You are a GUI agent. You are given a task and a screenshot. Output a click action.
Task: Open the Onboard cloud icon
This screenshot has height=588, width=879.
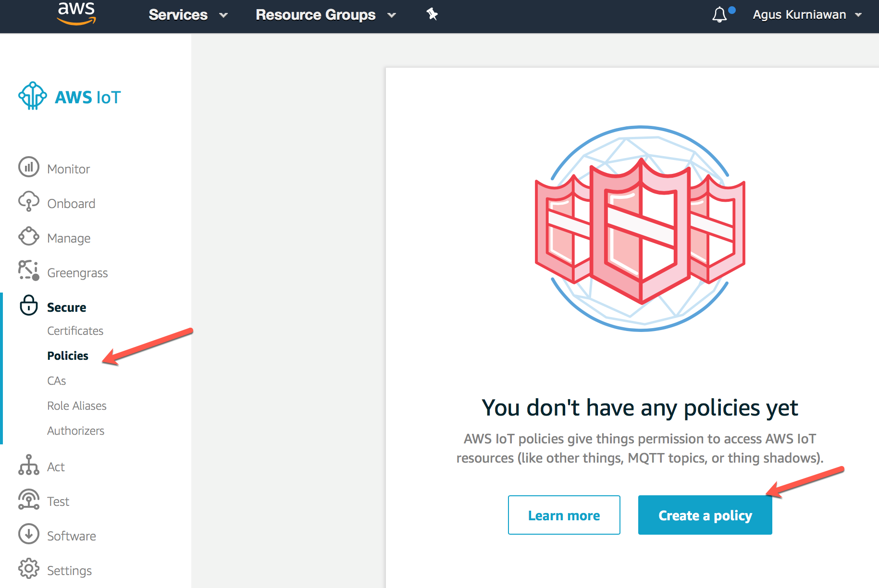pyautogui.click(x=29, y=202)
